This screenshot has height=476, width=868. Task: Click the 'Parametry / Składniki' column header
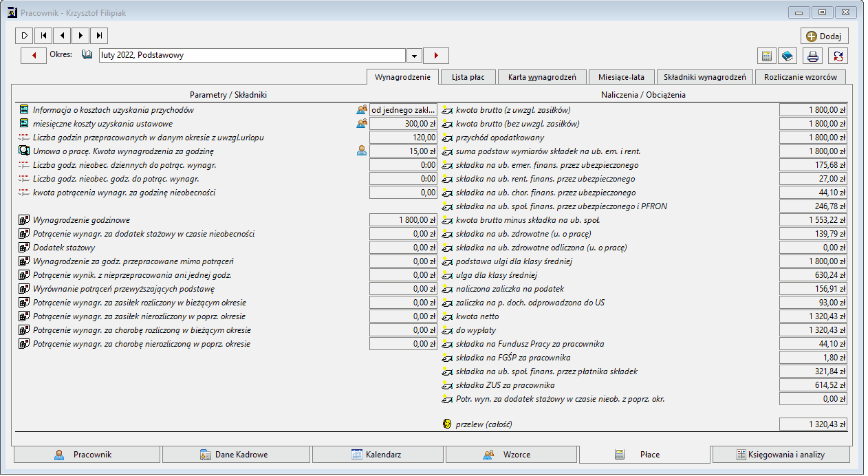tap(228, 94)
